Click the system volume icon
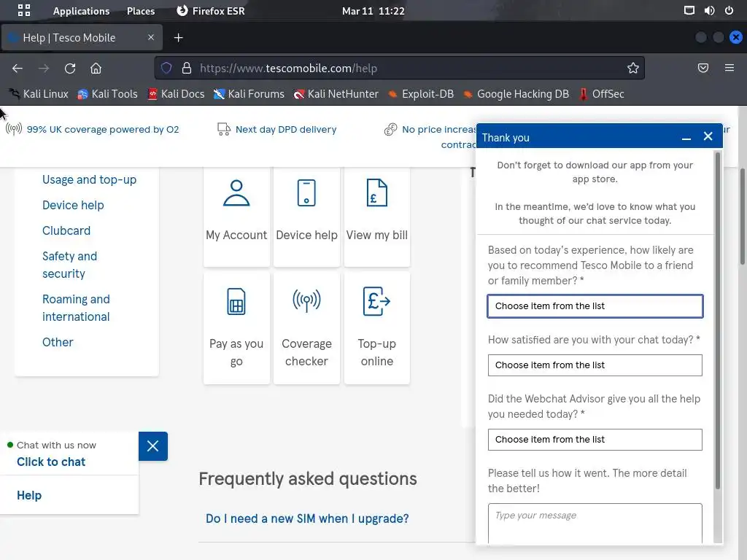 709,10
